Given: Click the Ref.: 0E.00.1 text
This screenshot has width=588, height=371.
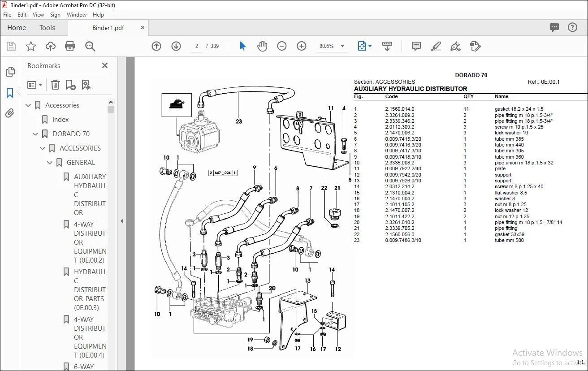Looking at the screenshot, I should [x=544, y=82].
